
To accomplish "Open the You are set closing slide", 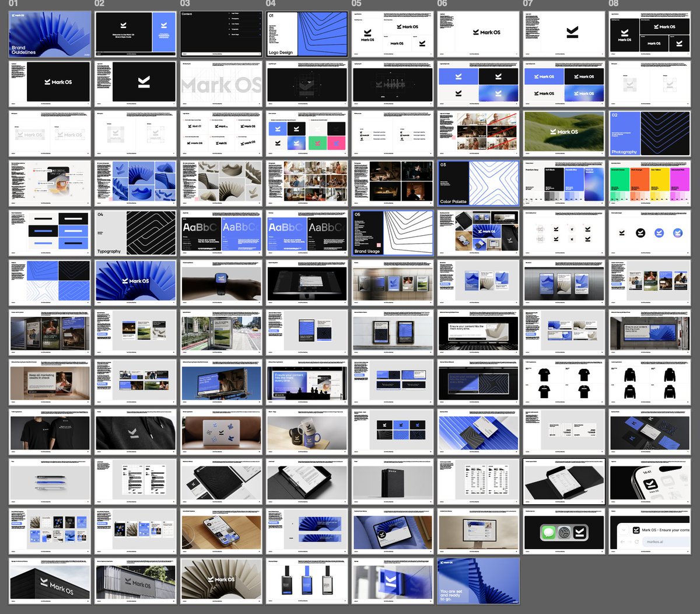I will tap(478, 580).
